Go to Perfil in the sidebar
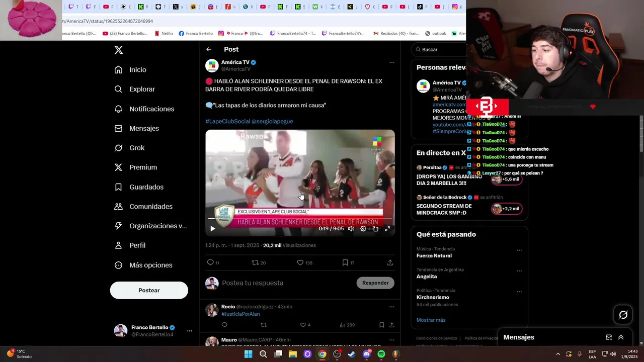Viewport: 644px width, 362px height. pyautogui.click(x=130, y=245)
